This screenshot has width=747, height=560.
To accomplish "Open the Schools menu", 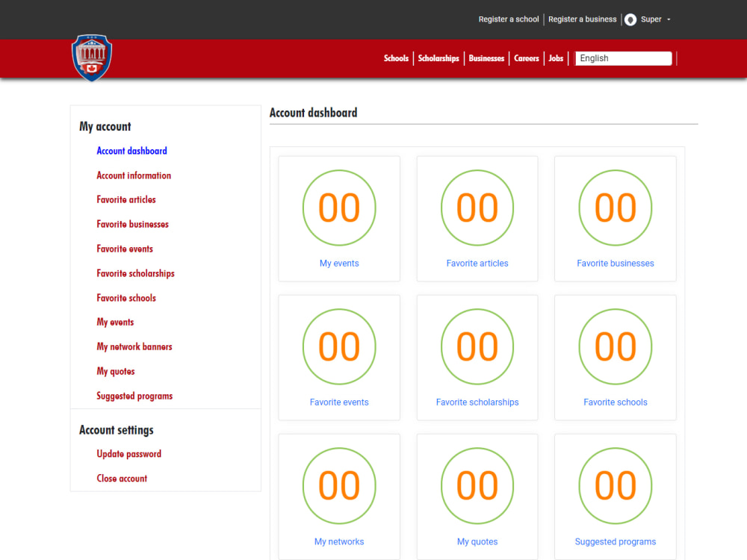I will (x=396, y=58).
